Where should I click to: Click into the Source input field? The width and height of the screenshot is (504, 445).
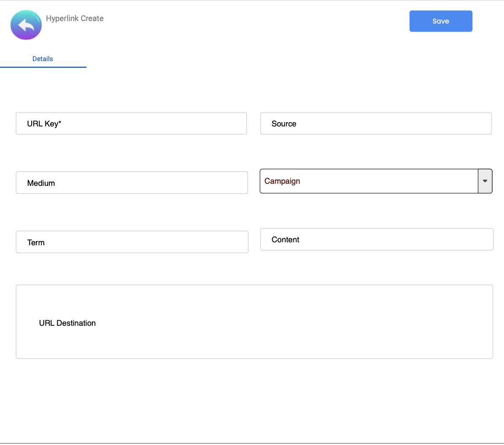[x=376, y=123]
